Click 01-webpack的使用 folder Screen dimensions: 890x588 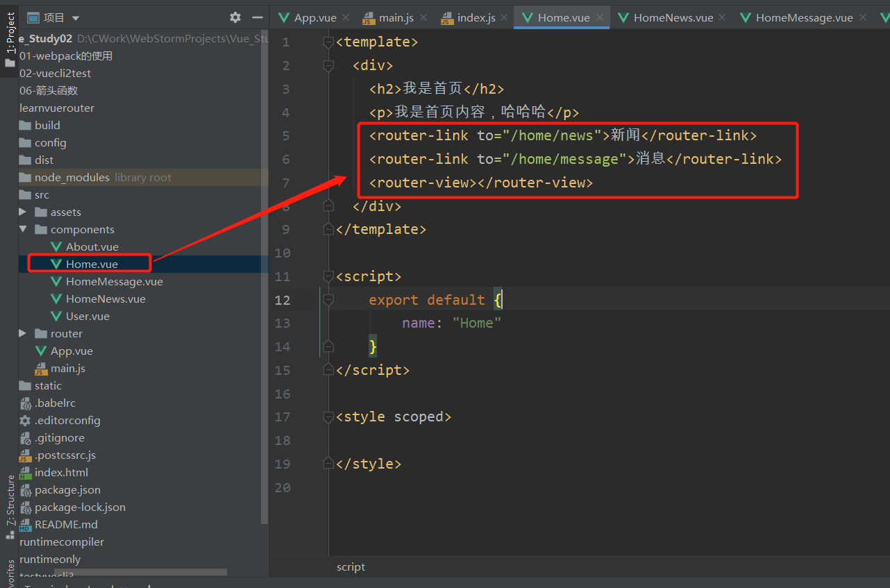66,56
